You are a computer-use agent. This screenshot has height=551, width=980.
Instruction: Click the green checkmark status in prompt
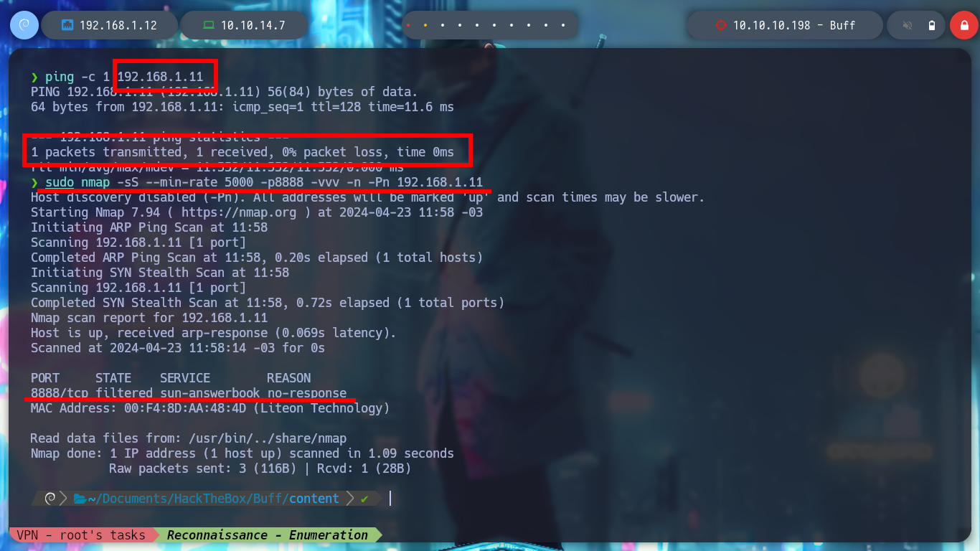point(364,498)
